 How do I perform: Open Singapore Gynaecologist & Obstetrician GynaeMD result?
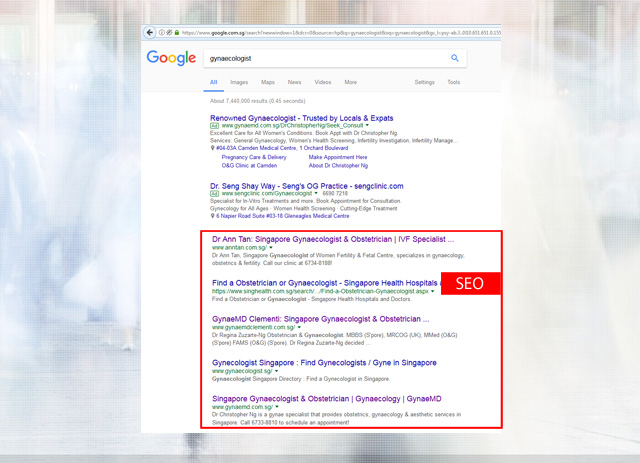click(327, 399)
